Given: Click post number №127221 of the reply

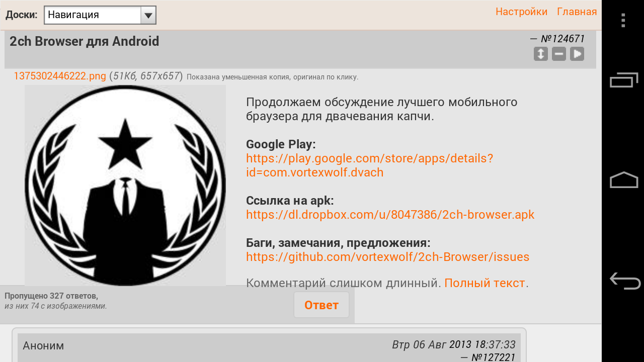Looking at the screenshot, I should click(493, 357).
